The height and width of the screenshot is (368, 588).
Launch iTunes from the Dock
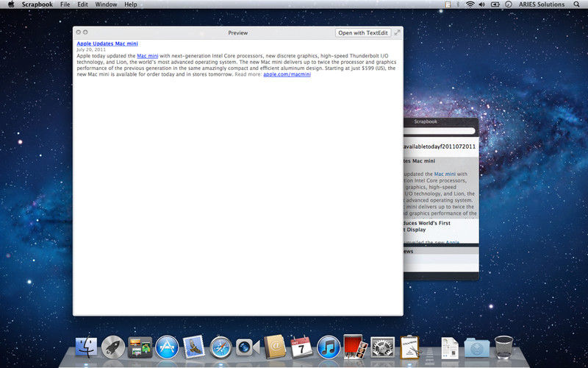coord(329,347)
